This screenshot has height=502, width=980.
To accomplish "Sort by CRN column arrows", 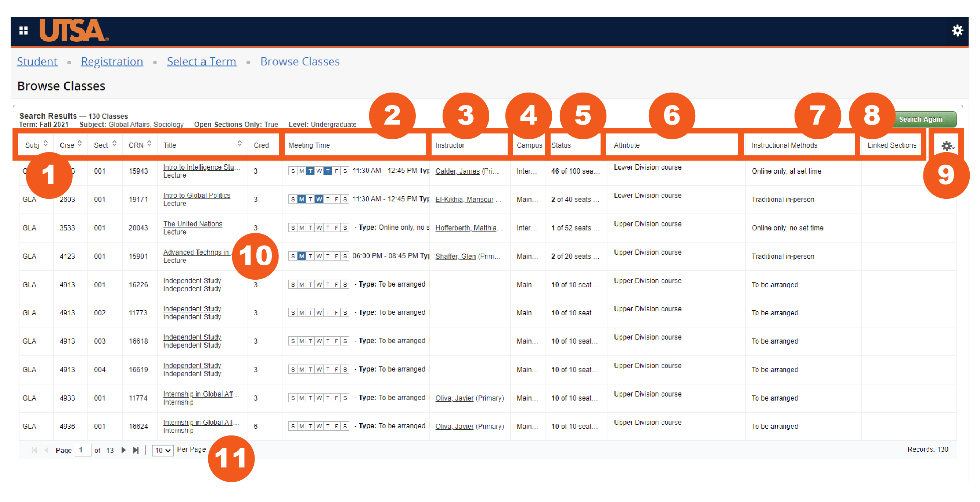I will (149, 143).
